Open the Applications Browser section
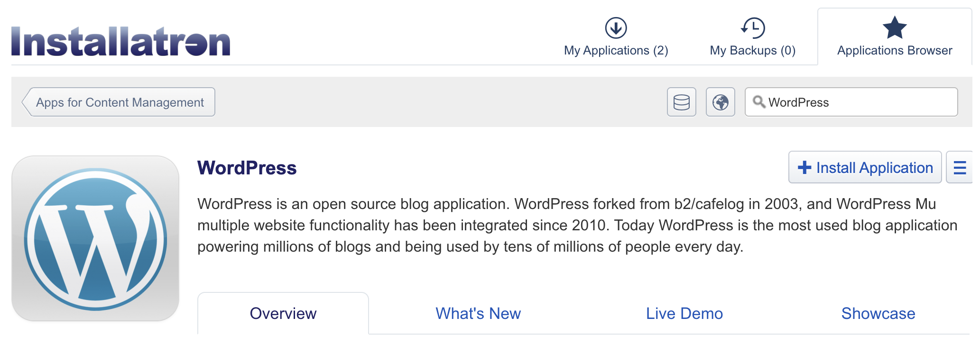The width and height of the screenshot is (980, 345). pyautogui.click(x=895, y=50)
